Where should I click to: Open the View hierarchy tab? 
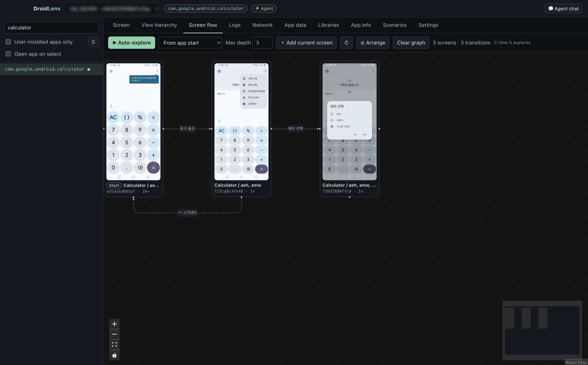159,25
